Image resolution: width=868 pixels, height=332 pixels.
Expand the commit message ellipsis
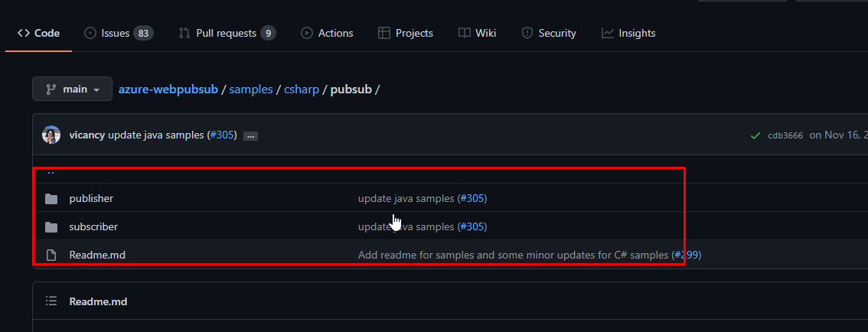coord(250,136)
